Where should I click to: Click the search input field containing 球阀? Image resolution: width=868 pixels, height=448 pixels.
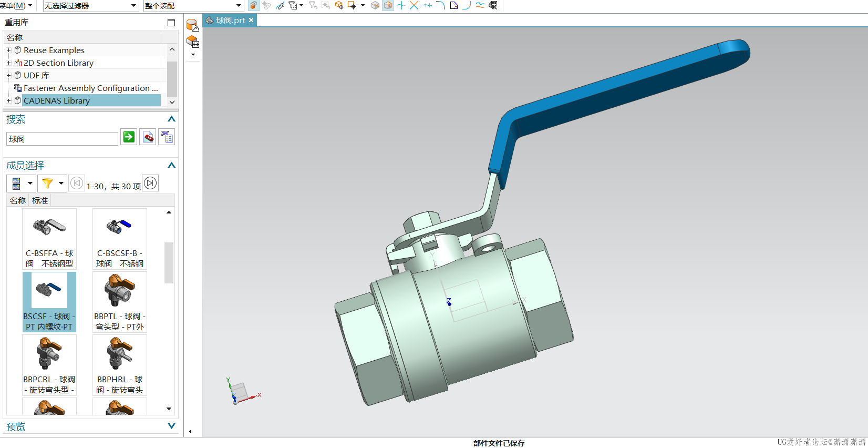pyautogui.click(x=62, y=139)
